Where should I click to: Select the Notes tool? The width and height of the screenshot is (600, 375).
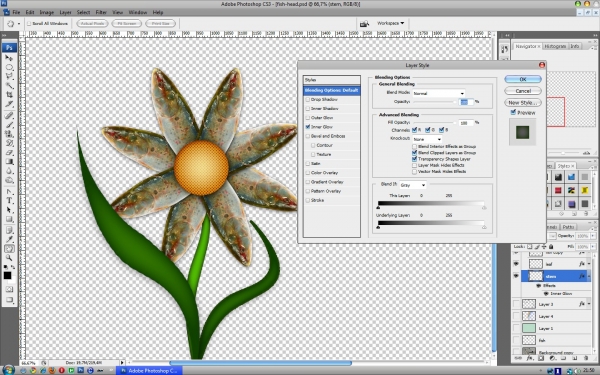tap(9, 230)
